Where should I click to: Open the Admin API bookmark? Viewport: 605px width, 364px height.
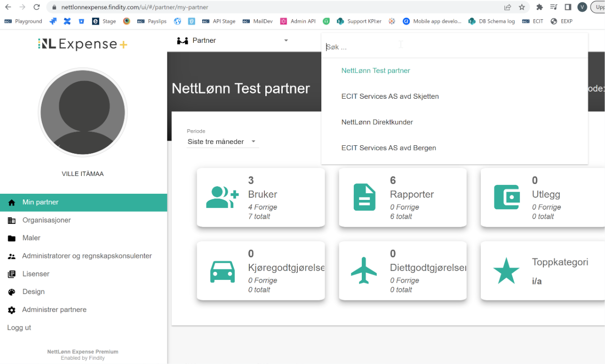click(298, 21)
